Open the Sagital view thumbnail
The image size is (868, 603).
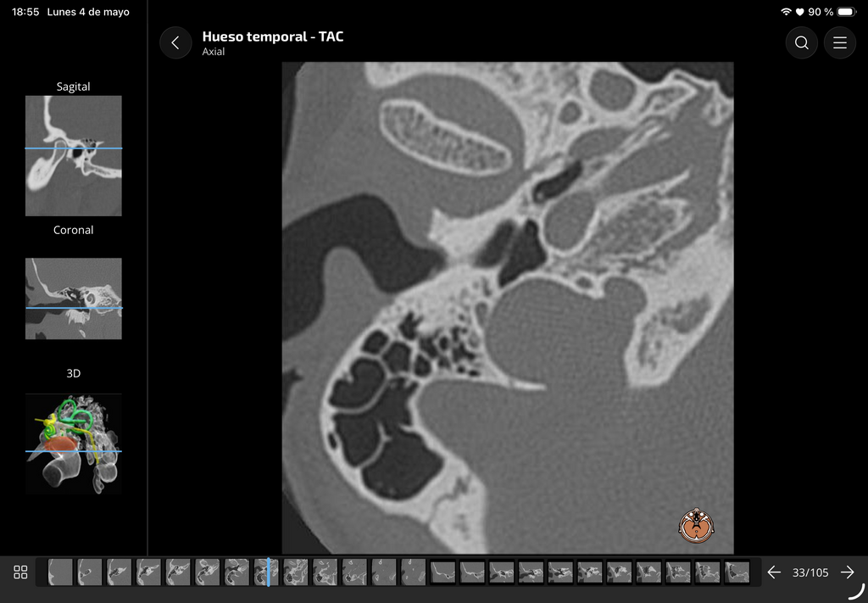[73, 155]
